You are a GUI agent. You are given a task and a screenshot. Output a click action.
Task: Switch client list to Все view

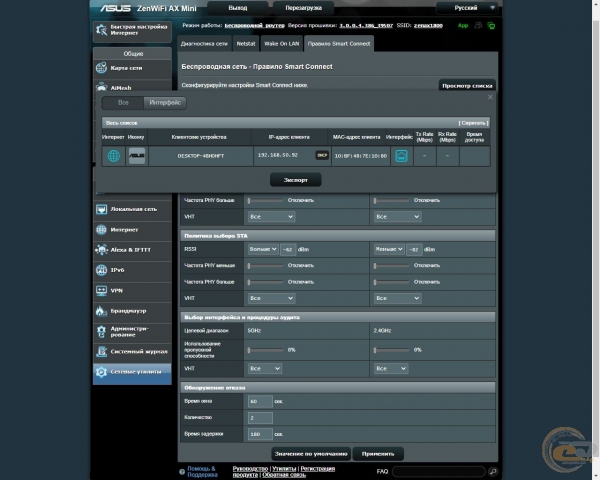point(123,103)
